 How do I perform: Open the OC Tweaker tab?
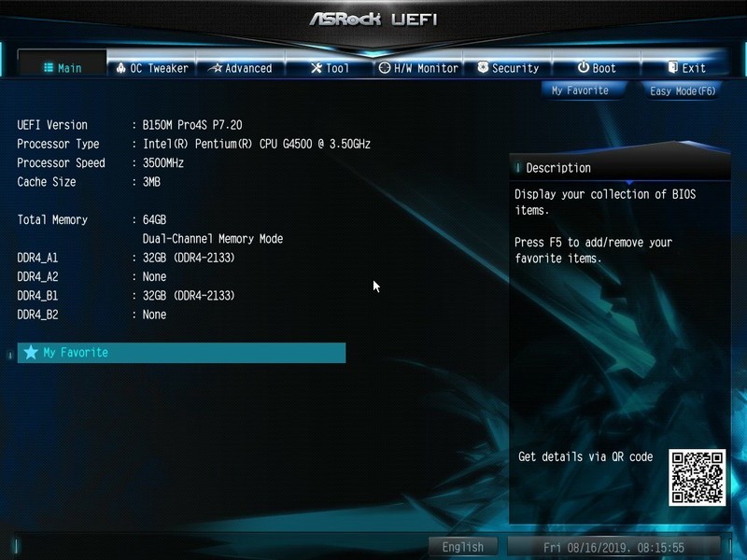coord(152,68)
